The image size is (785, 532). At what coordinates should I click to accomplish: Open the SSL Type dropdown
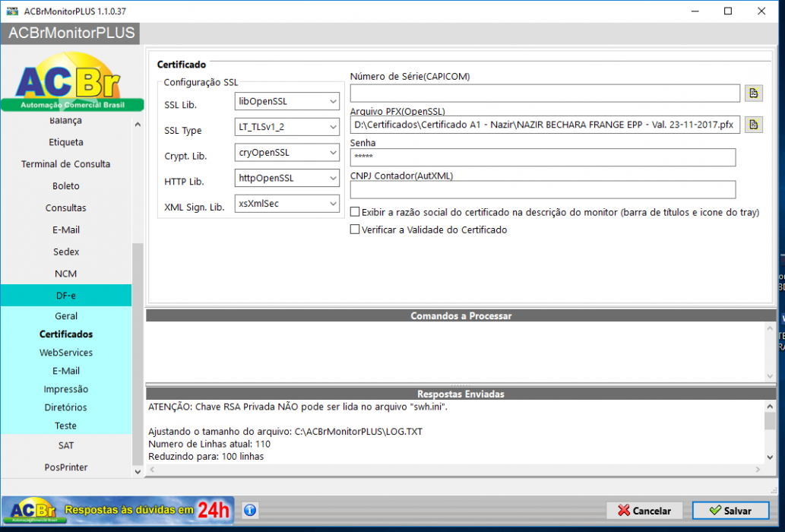coord(286,127)
